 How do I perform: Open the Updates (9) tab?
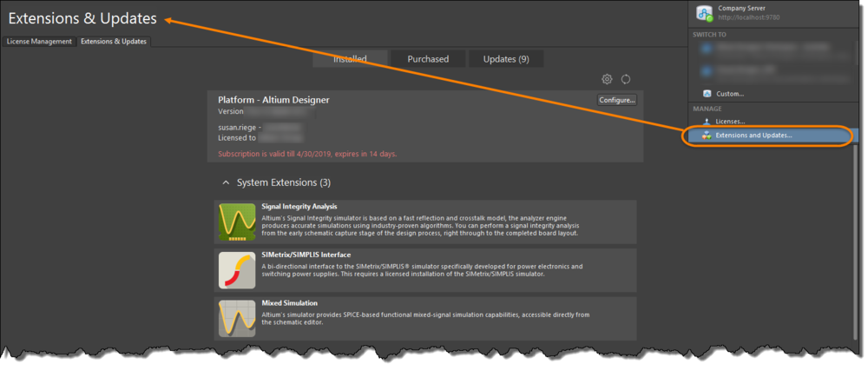506,59
